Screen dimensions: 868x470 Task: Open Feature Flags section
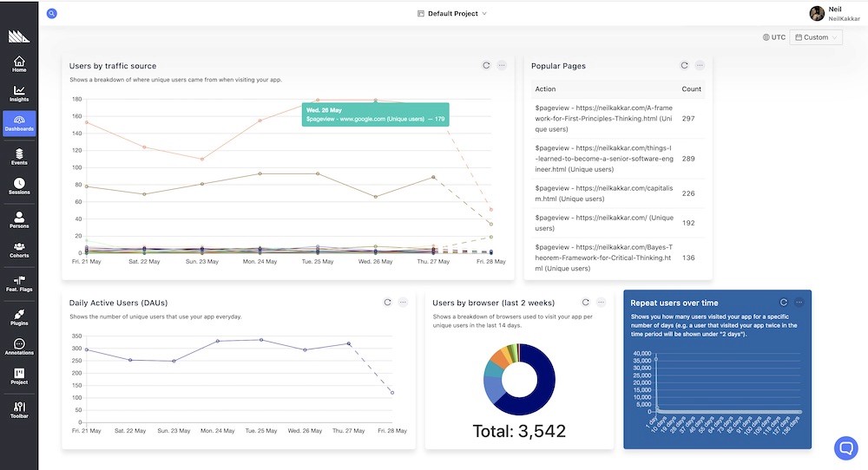(x=19, y=283)
